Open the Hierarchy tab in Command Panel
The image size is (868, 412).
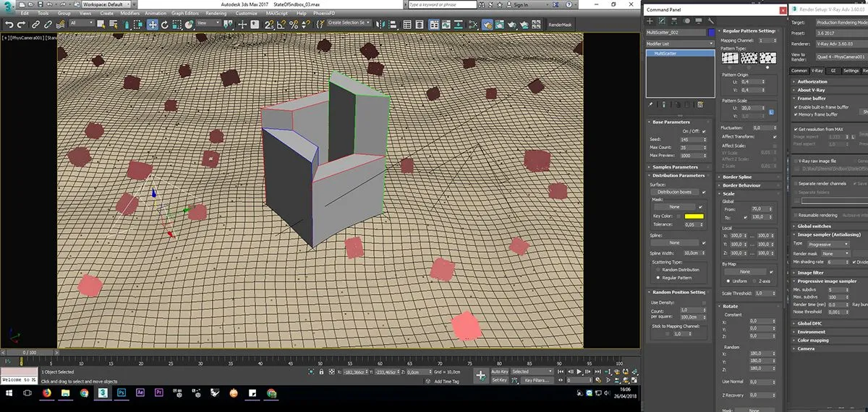point(675,21)
